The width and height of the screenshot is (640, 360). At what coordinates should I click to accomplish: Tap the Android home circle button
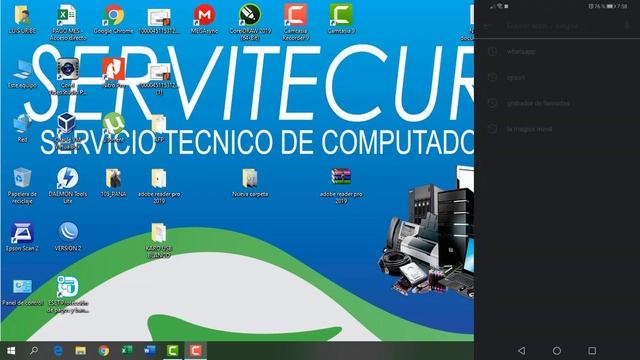557,351
